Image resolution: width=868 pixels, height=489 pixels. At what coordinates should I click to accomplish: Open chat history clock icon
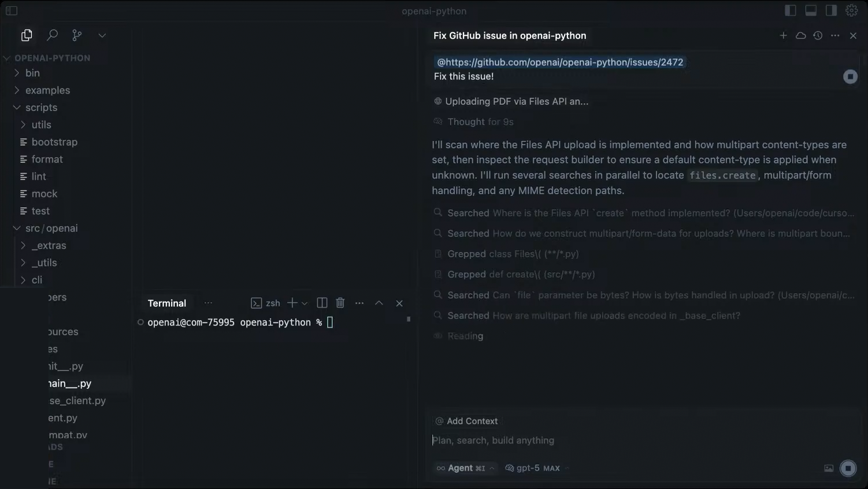pos(818,35)
